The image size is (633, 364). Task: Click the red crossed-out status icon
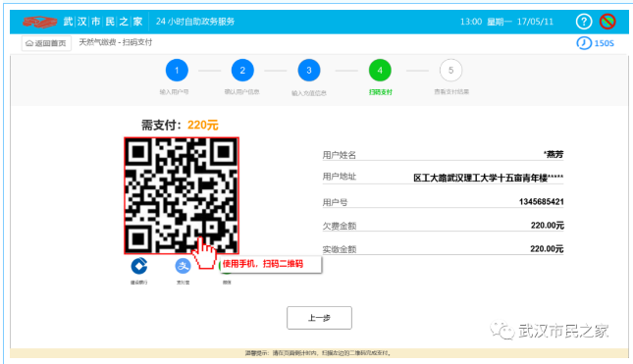pyautogui.click(x=607, y=22)
